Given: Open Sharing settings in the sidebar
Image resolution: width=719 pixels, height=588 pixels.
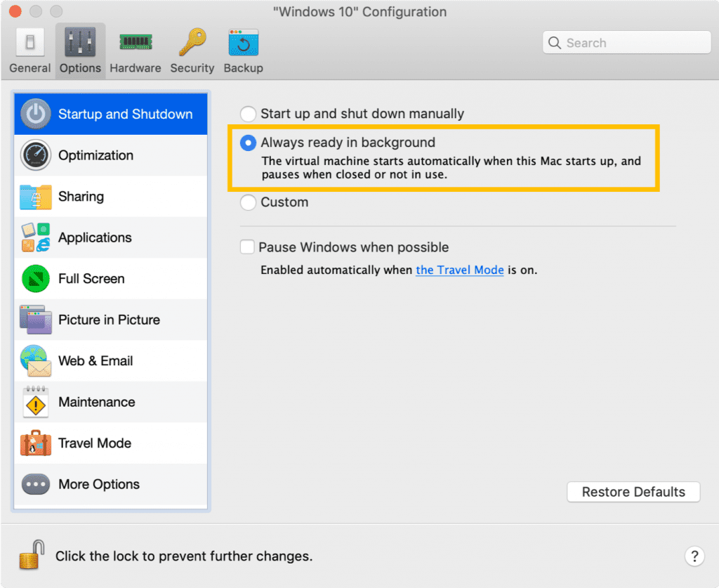Looking at the screenshot, I should pyautogui.click(x=36, y=197).
